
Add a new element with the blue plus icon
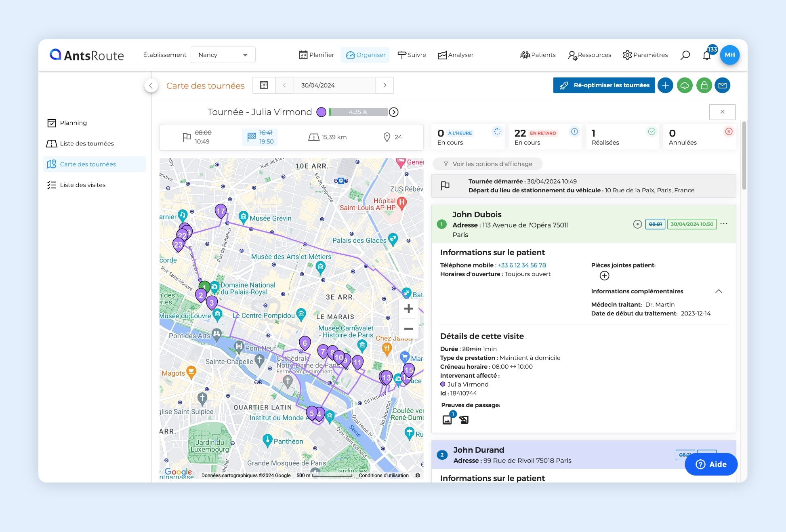[665, 85]
